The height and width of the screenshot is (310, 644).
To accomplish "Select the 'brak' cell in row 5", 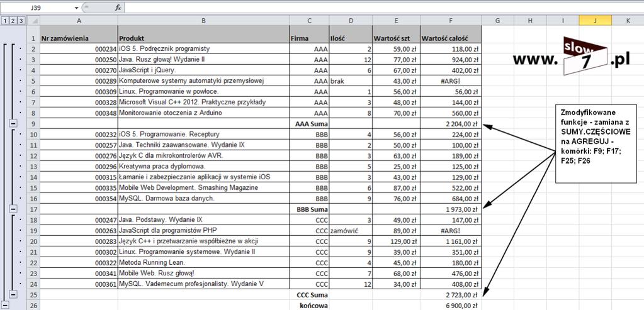I will click(x=351, y=80).
